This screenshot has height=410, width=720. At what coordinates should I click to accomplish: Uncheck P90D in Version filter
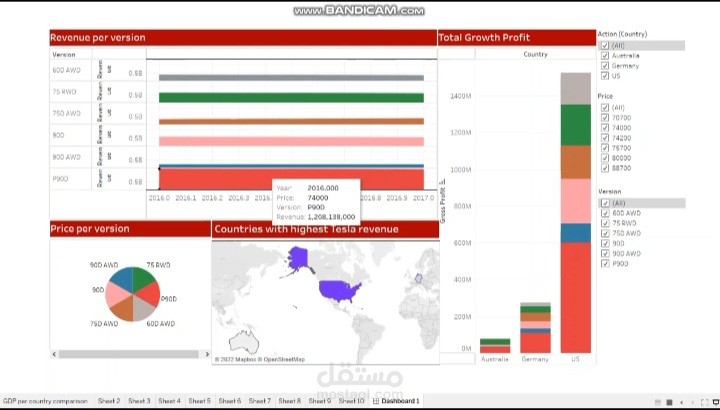(605, 264)
